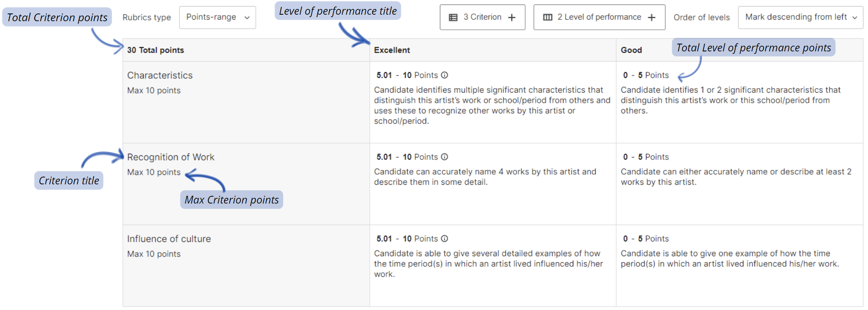
Task: Click the plus icon next to 3 Criterion
Action: pos(511,18)
